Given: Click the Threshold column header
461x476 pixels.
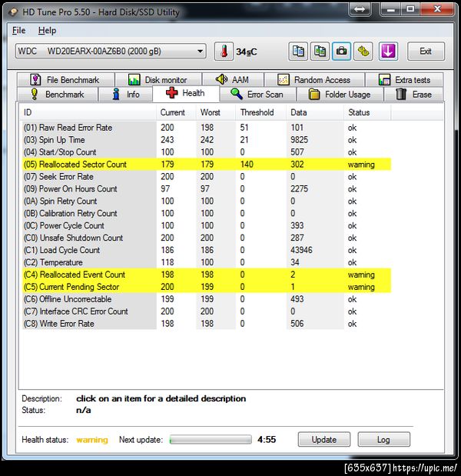Looking at the screenshot, I should [x=260, y=112].
